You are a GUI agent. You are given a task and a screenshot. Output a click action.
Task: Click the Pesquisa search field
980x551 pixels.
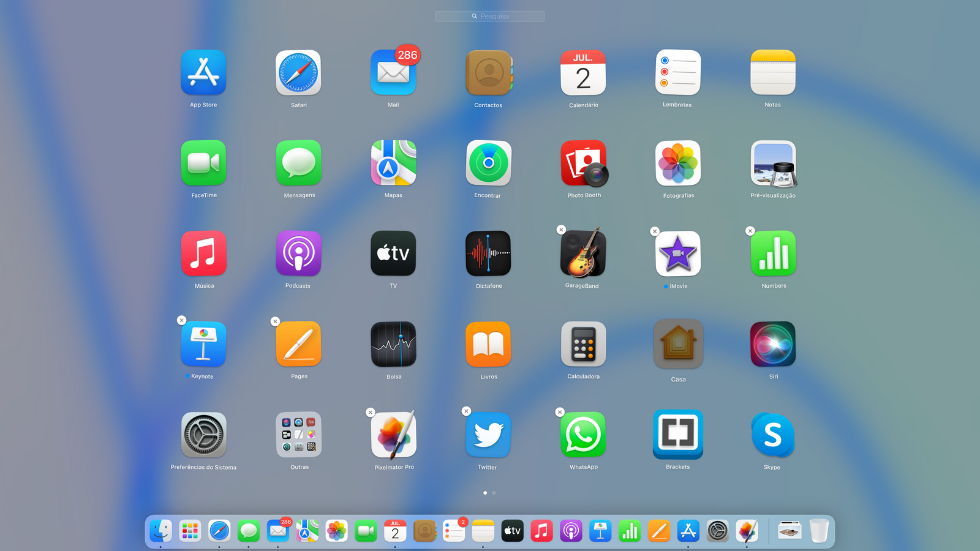490,17
